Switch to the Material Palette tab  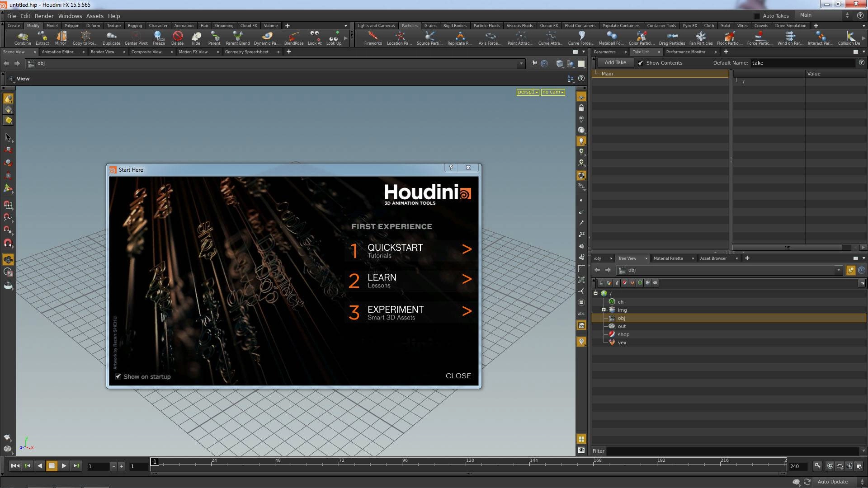[x=668, y=258]
